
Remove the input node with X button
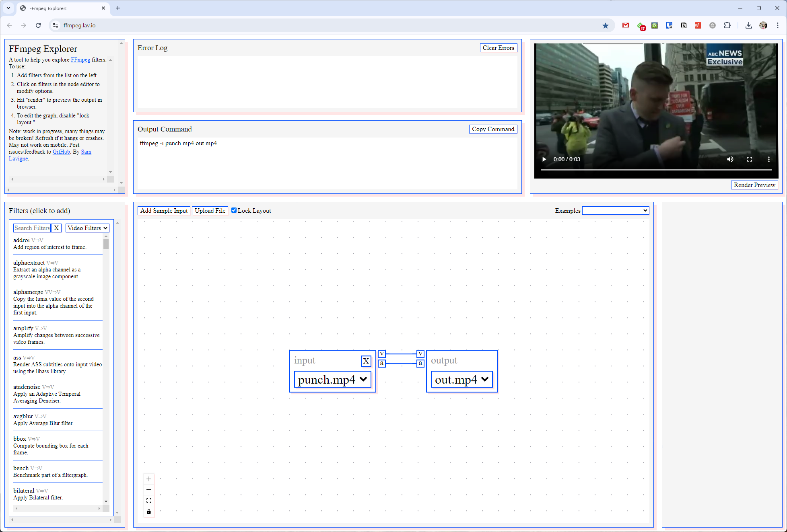point(366,361)
